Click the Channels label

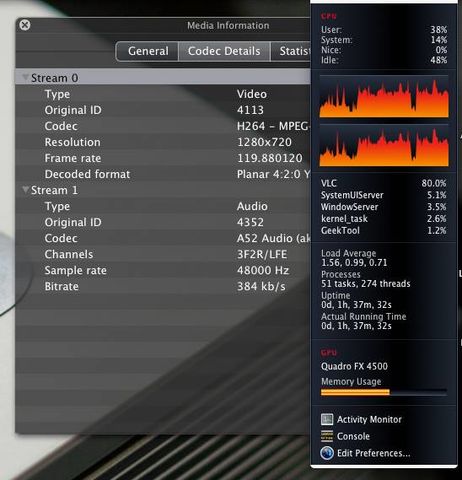point(69,254)
